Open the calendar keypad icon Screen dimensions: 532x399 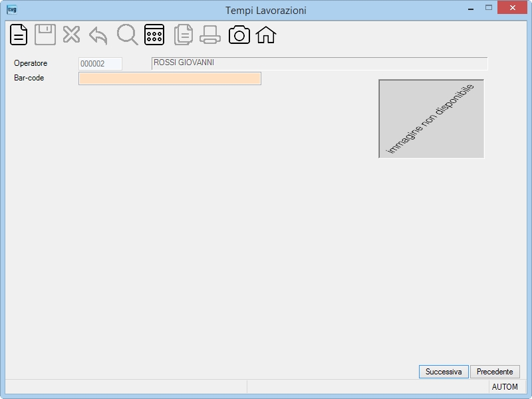point(154,35)
